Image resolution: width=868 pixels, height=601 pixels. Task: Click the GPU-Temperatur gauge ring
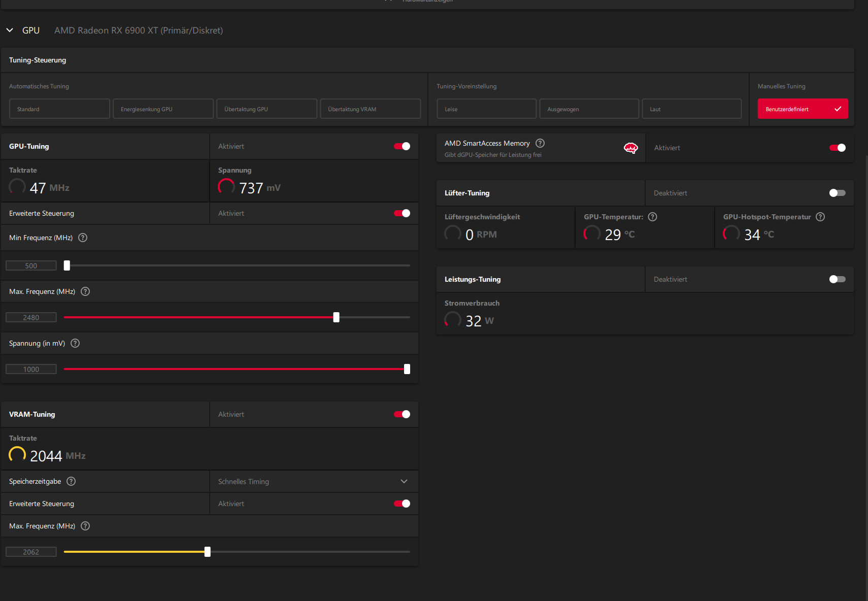point(592,233)
